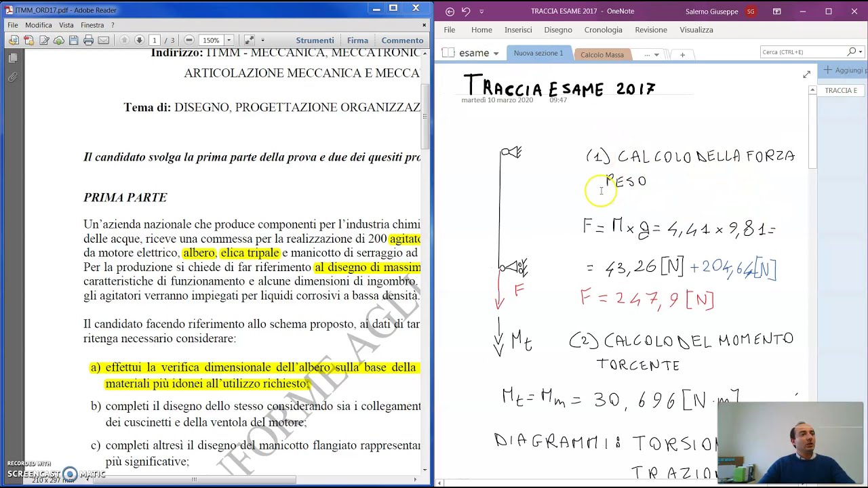Open the notebook icon next to esame
Screen dimensions: 868x488
448,53
